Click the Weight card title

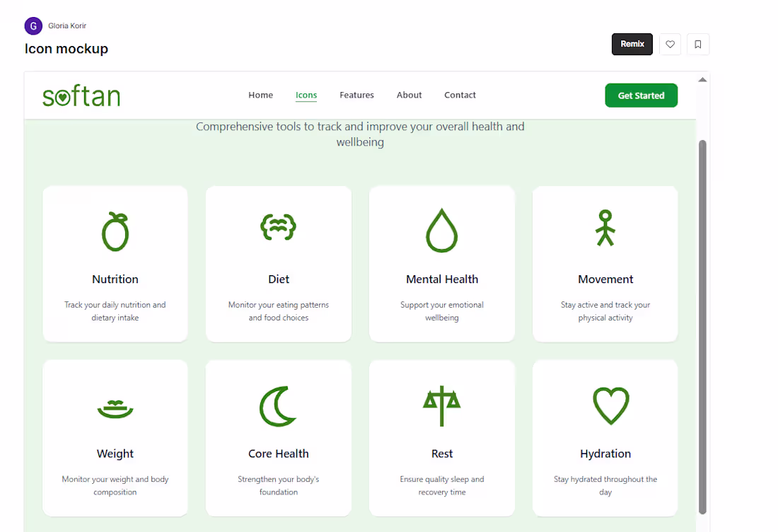click(x=115, y=453)
